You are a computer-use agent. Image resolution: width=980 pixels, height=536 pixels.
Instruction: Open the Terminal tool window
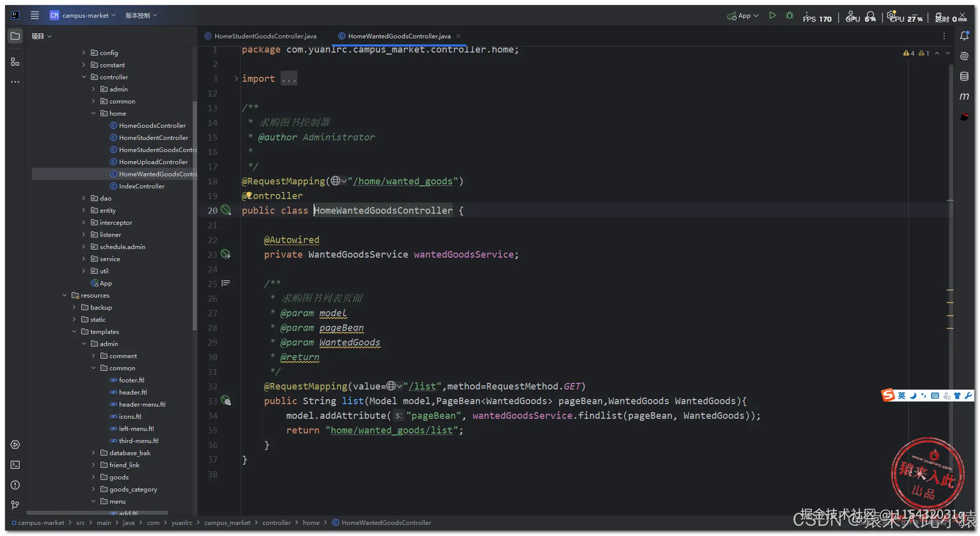click(x=15, y=465)
